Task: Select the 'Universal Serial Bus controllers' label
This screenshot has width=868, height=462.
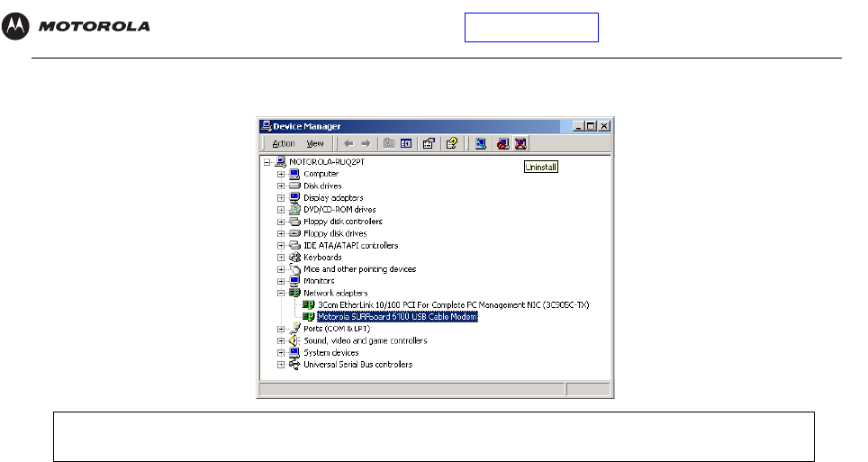Action: [357, 365]
